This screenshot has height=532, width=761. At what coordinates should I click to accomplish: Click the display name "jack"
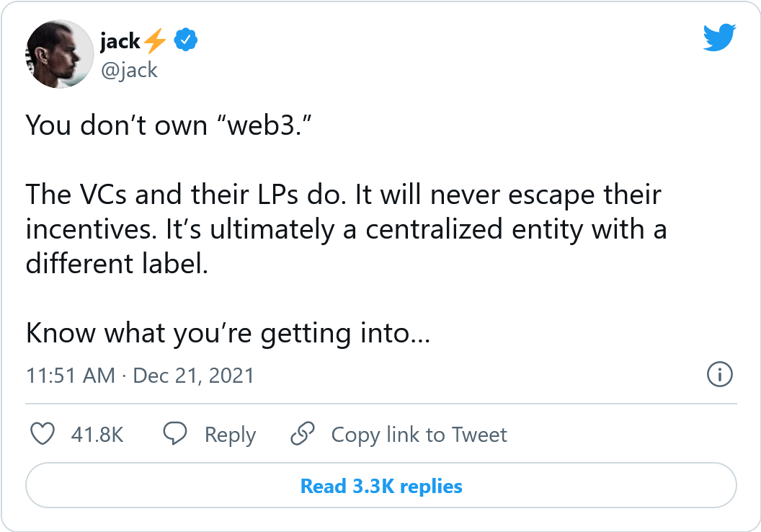(120, 42)
